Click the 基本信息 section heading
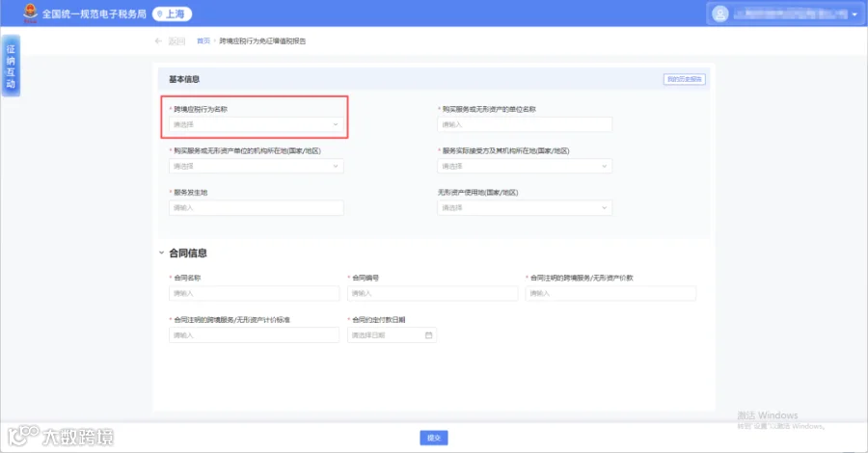Screen dimensions: 868x453 (184, 79)
